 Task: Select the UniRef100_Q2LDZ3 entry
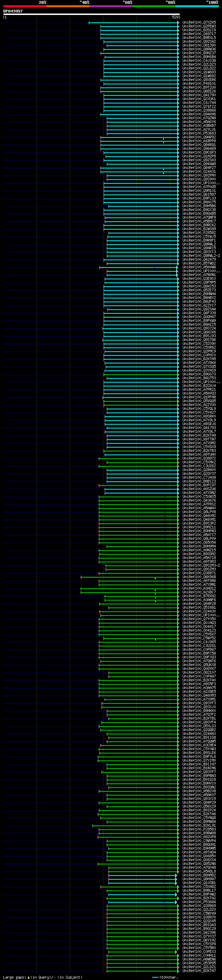199,65
